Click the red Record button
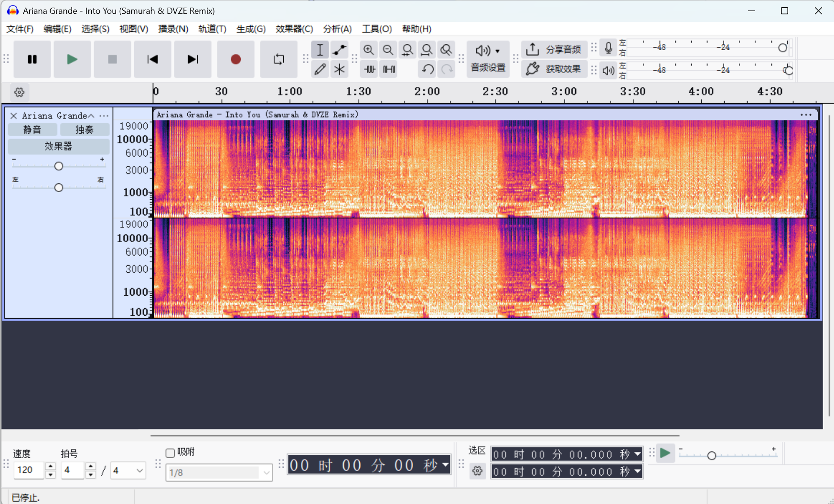Viewport: 834px width, 504px height. pos(235,59)
